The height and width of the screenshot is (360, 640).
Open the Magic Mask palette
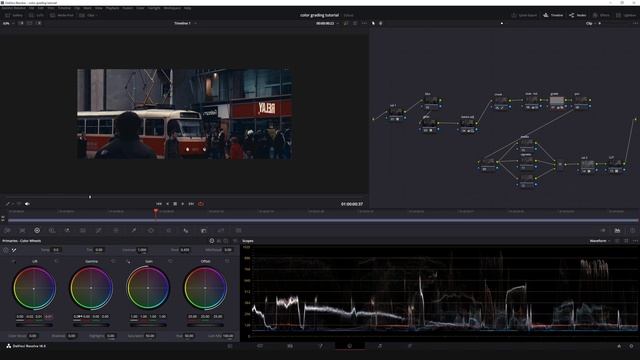pos(186,231)
